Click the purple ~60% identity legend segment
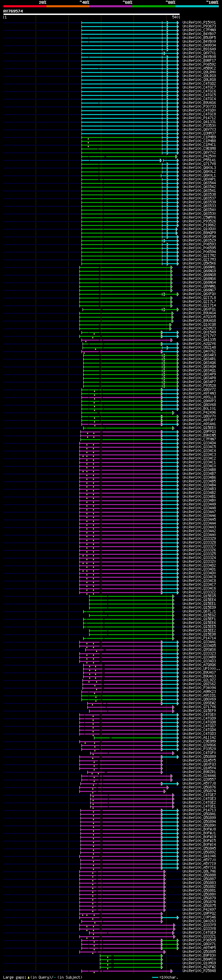222x980 pixels. pos(111,6)
